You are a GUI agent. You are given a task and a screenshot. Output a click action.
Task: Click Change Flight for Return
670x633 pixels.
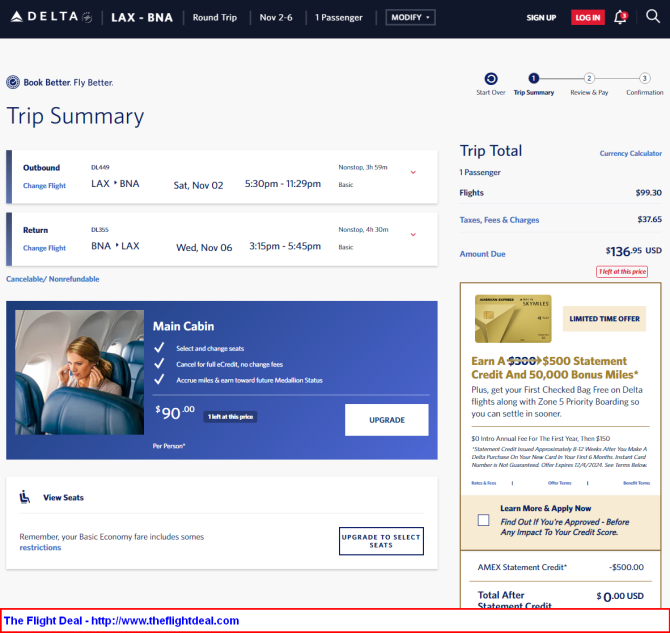coord(44,248)
